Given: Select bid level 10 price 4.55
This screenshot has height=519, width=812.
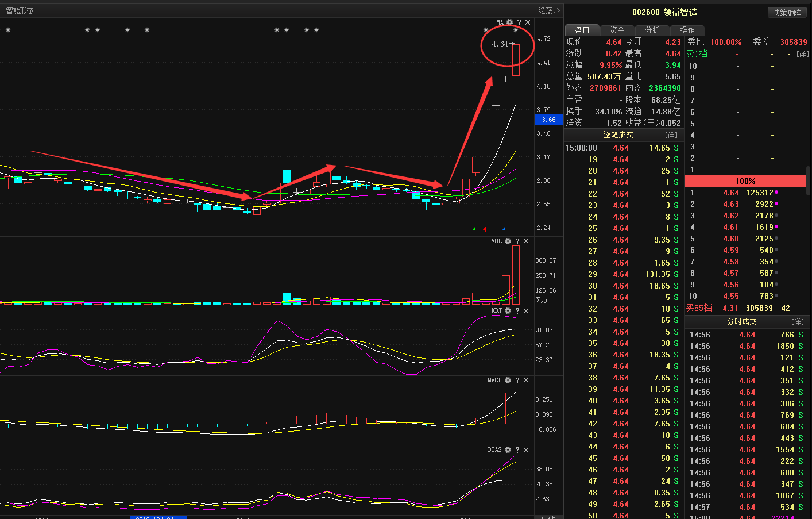Looking at the screenshot, I should point(731,296).
